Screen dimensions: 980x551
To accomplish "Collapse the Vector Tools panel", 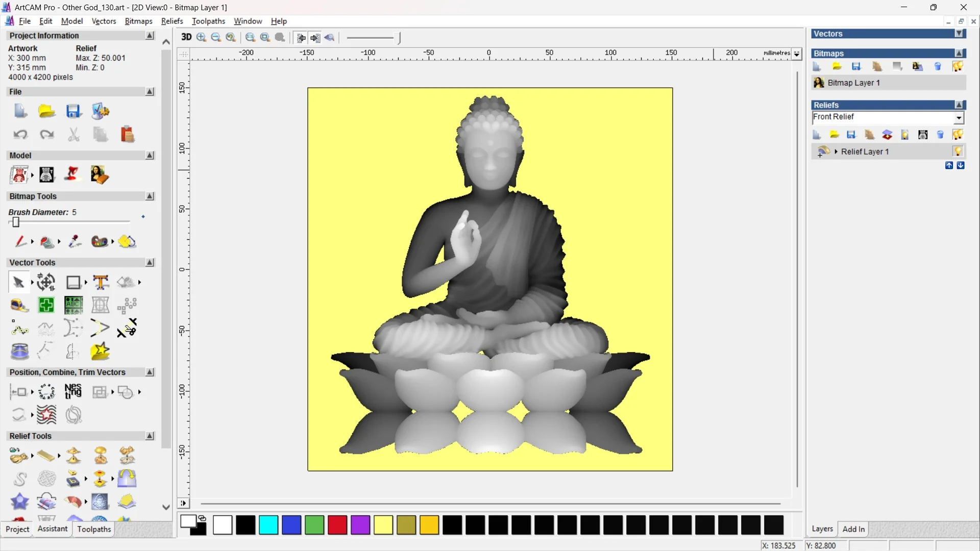I will click(150, 262).
